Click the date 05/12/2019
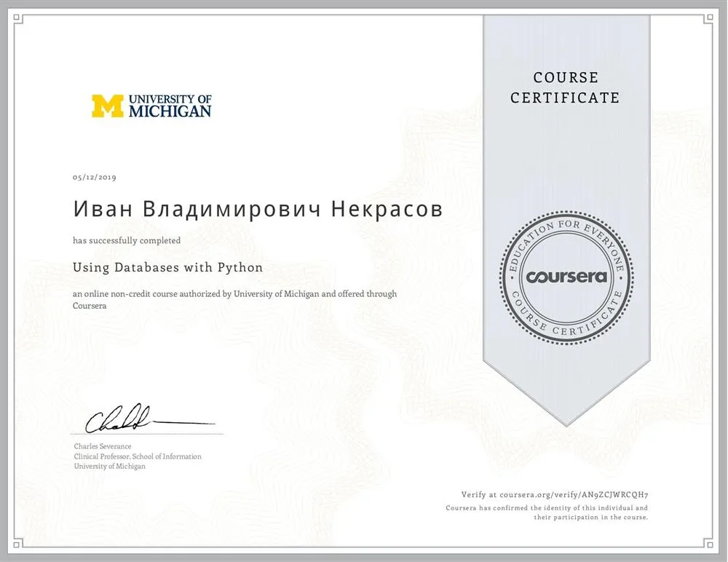Viewport: 728px width, 562px height. coord(94,177)
